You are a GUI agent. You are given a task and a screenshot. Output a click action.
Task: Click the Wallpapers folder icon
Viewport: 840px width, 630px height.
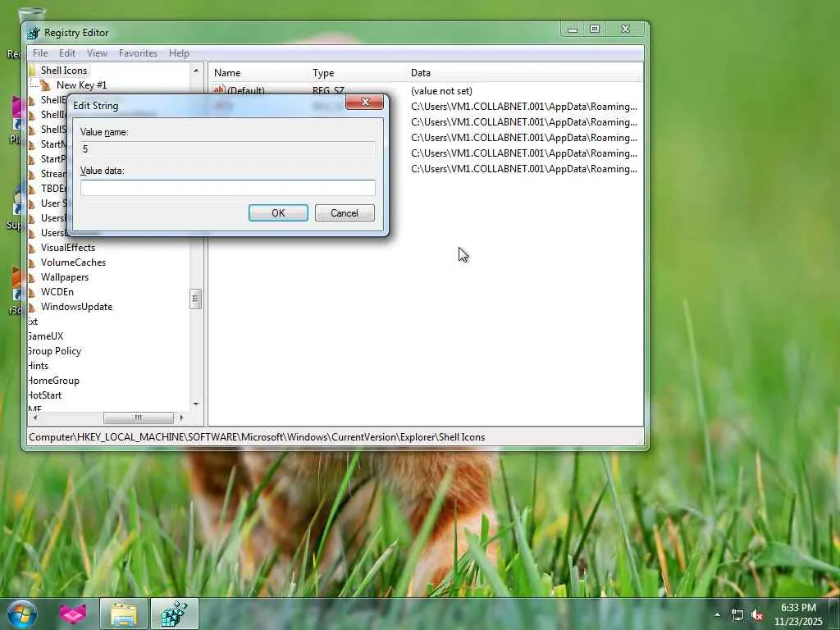click(x=32, y=277)
